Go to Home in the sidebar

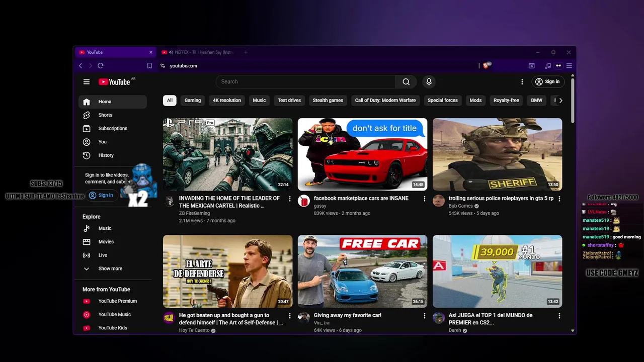click(x=113, y=102)
